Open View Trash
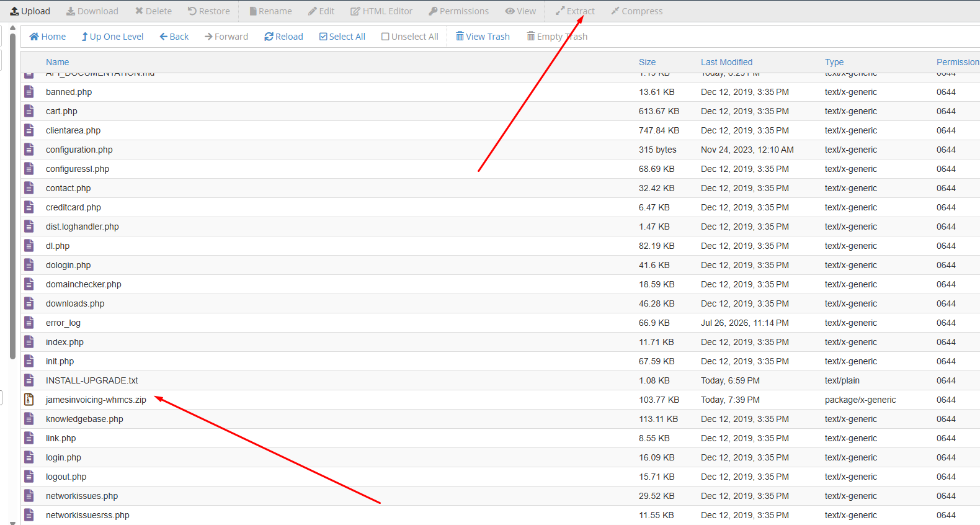This screenshot has height=525, width=980. (x=483, y=37)
